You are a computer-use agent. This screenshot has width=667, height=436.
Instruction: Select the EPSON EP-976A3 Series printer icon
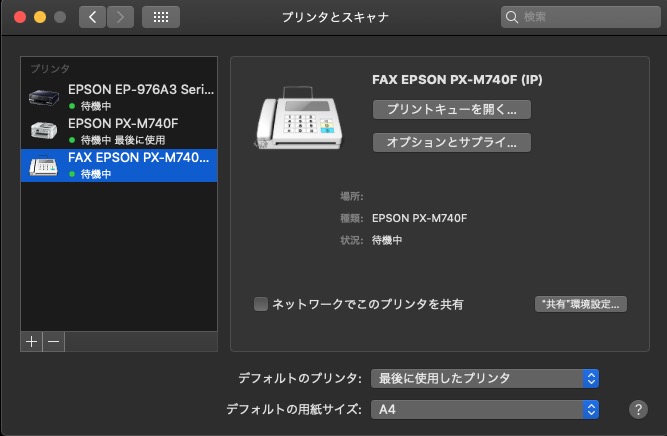pyautogui.click(x=43, y=97)
